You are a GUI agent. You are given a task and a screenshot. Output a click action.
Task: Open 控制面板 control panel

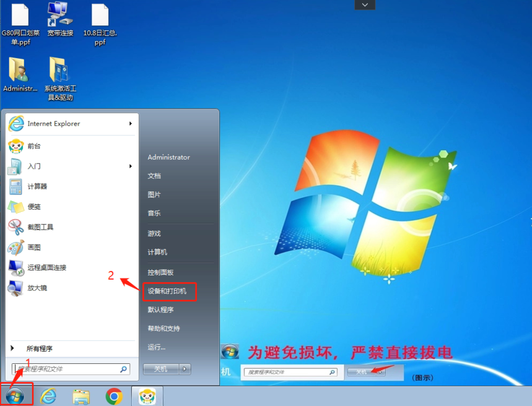161,273
